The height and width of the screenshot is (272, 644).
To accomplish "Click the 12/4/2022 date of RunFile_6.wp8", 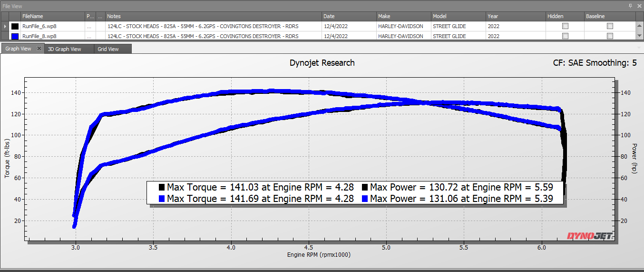I will [x=349, y=26].
